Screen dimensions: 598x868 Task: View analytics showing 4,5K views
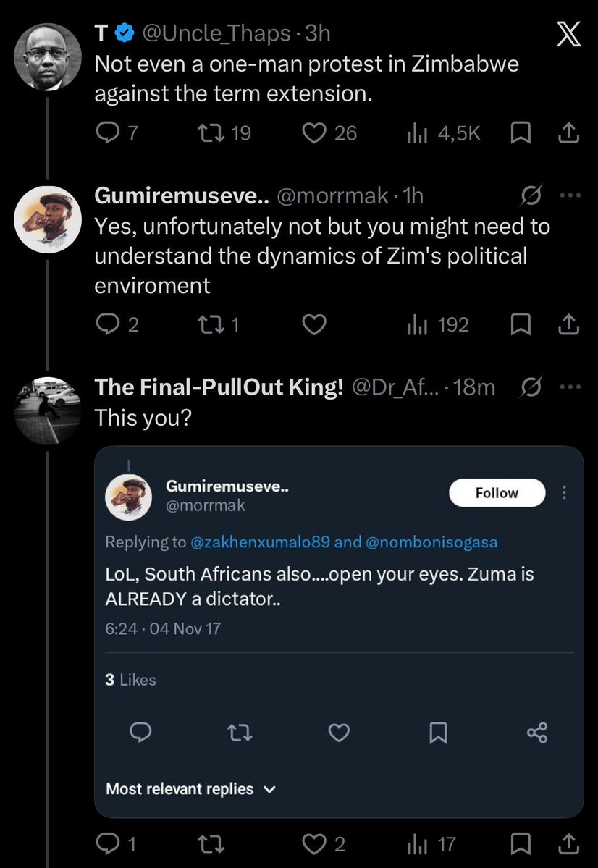(444, 133)
